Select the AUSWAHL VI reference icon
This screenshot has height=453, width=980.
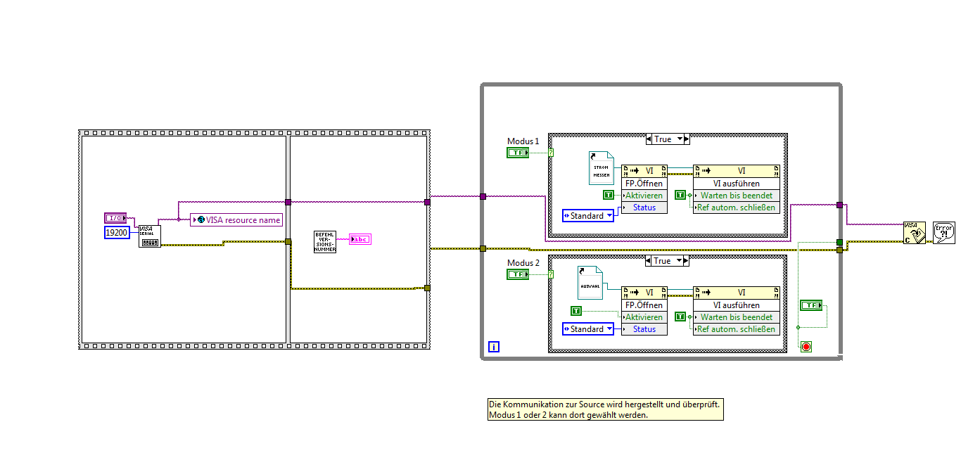590,283
